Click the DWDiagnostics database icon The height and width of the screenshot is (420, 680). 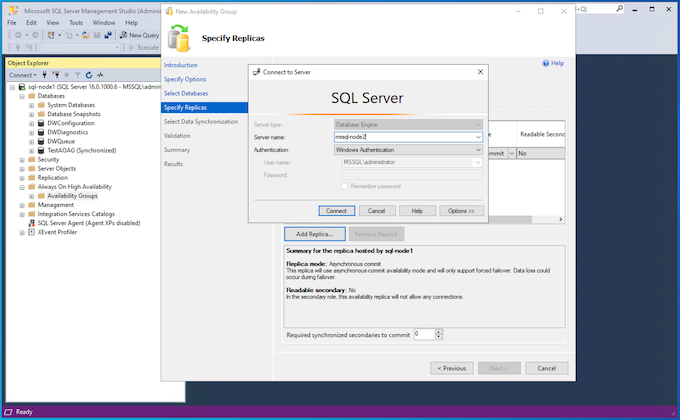(41, 132)
